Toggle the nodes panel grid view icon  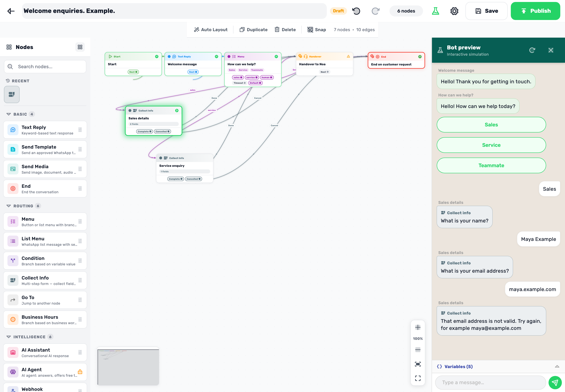(80, 47)
